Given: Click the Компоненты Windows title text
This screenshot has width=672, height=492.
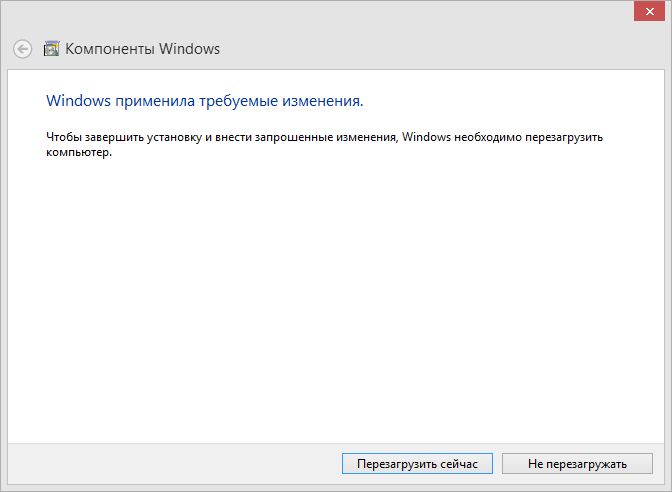Looking at the screenshot, I should (x=142, y=48).
